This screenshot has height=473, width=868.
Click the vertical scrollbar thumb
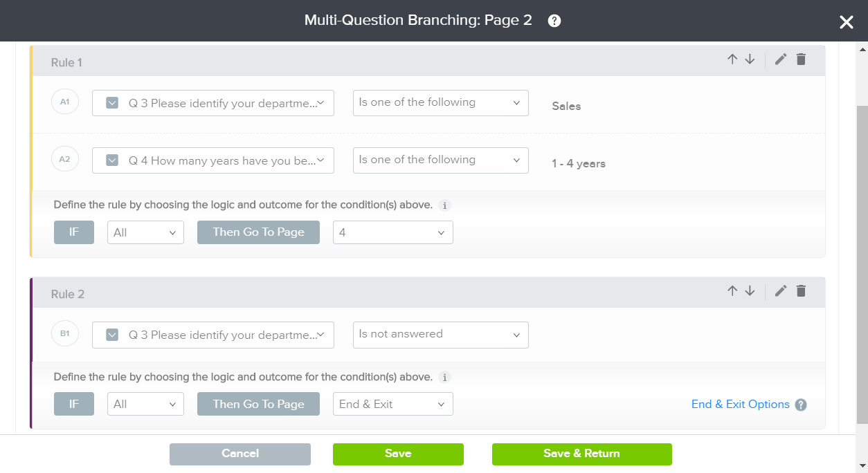coord(862,263)
